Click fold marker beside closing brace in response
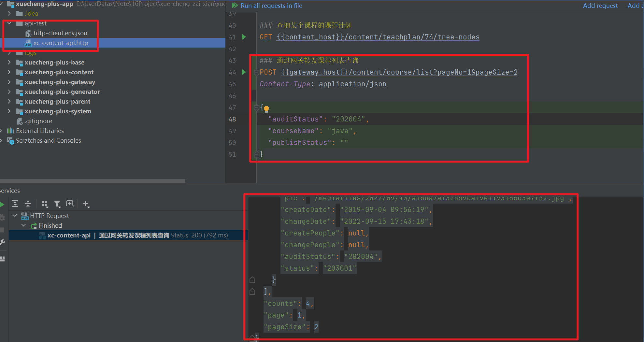The width and height of the screenshot is (644, 342). click(252, 280)
